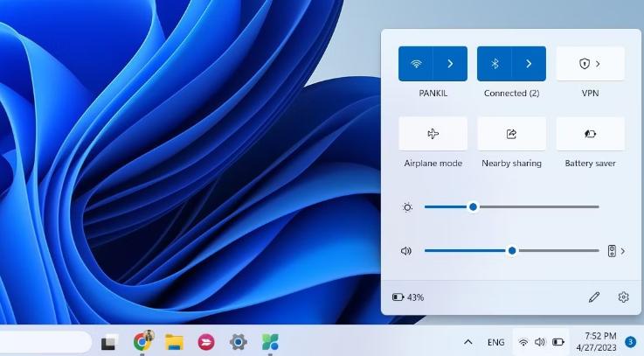This screenshot has width=644, height=356.
Task: Click the Connected (2) label
Action: click(511, 94)
